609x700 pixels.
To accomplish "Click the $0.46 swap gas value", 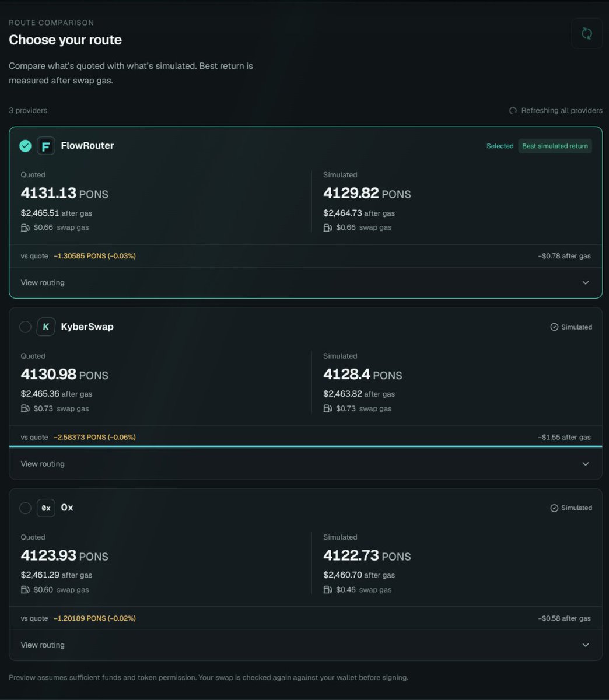I will pos(364,590).
